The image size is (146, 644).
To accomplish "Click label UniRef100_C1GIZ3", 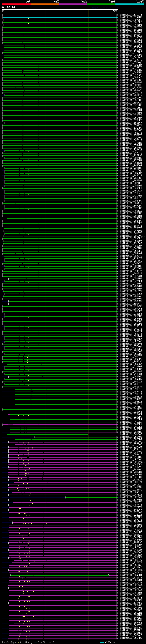I will pos(131,409).
